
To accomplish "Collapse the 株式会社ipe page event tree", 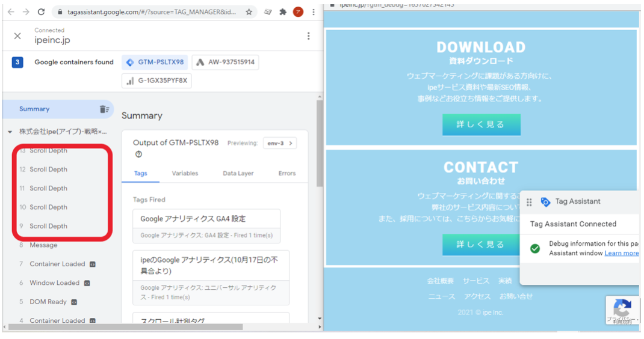I will click(x=10, y=132).
